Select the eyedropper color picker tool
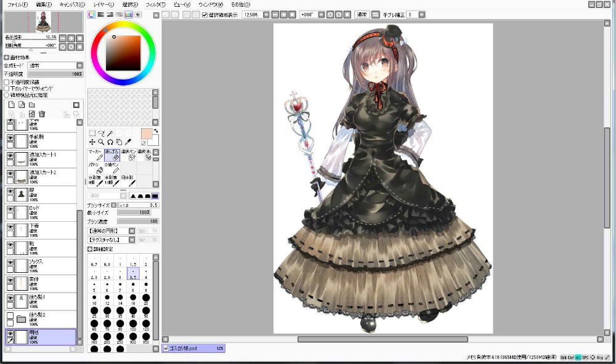Screen dimensions: 616x364 pyautogui.click(x=128, y=142)
